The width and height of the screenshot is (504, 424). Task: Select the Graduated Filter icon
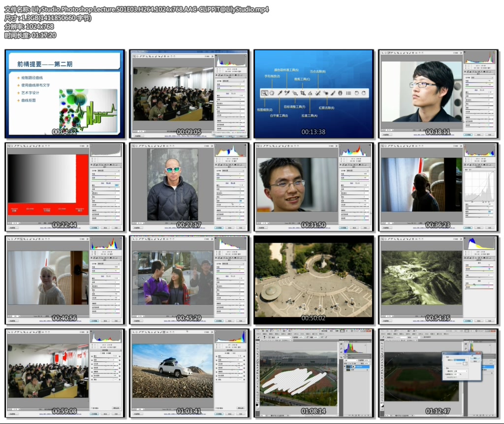tap(340, 93)
